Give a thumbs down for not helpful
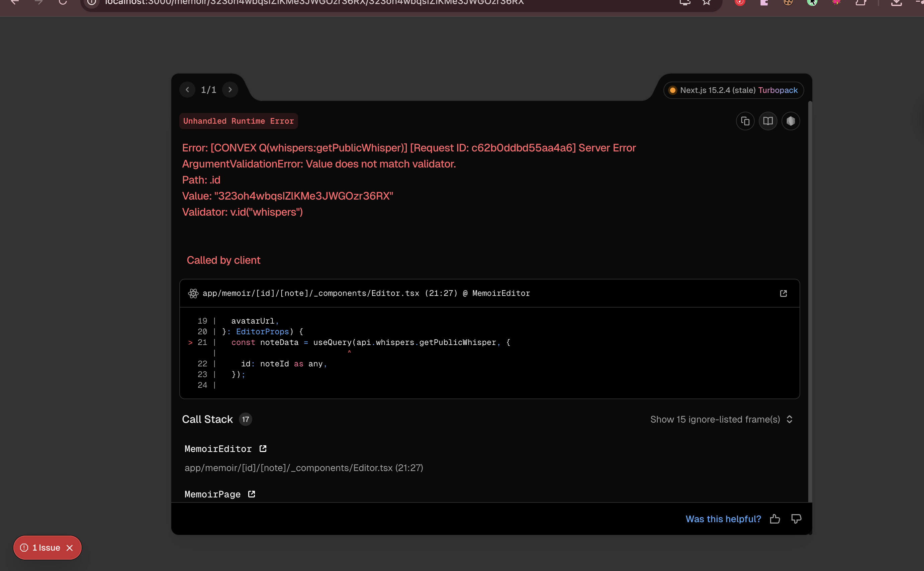 coord(796,519)
